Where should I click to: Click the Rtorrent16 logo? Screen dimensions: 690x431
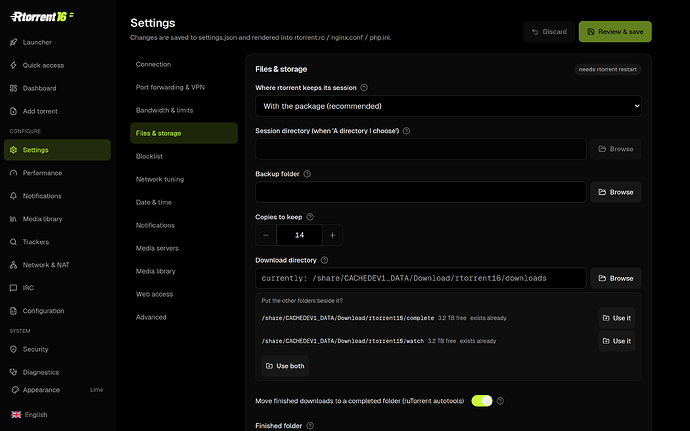(42, 17)
